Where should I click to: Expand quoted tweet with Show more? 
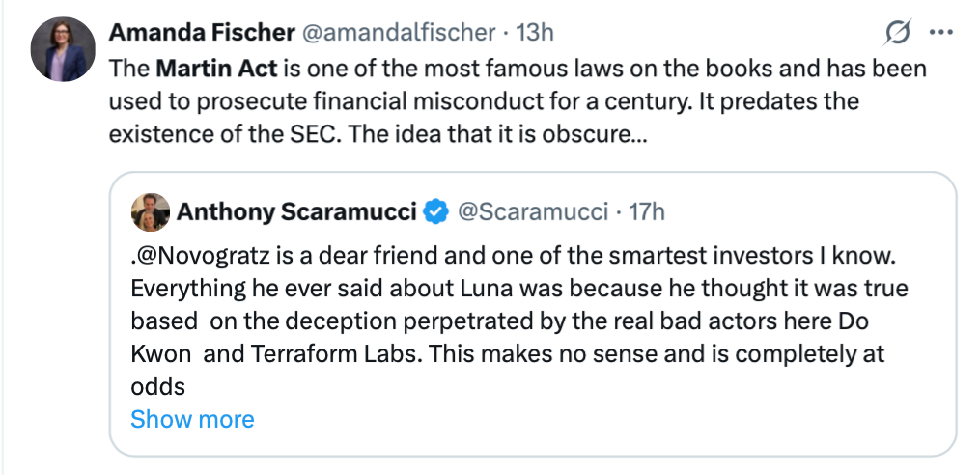[x=192, y=419]
